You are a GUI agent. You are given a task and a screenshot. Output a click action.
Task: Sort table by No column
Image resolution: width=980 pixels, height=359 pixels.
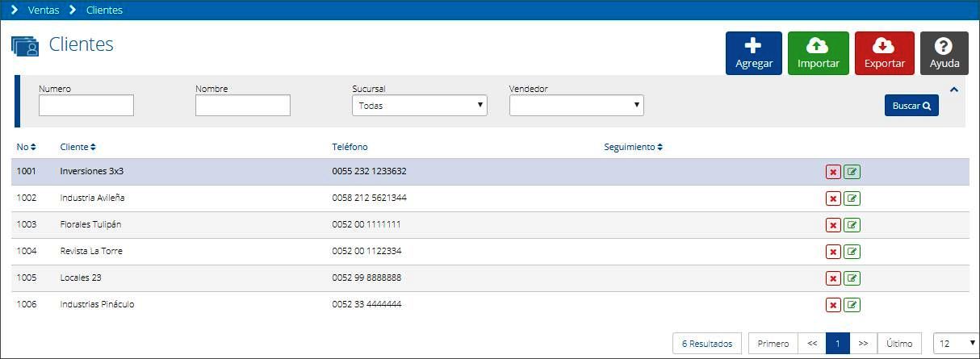27,147
